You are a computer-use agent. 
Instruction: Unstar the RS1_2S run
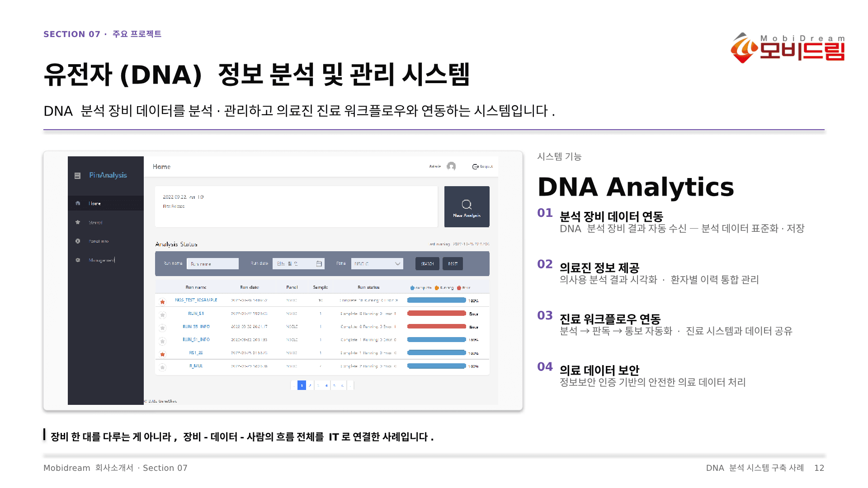163,354
